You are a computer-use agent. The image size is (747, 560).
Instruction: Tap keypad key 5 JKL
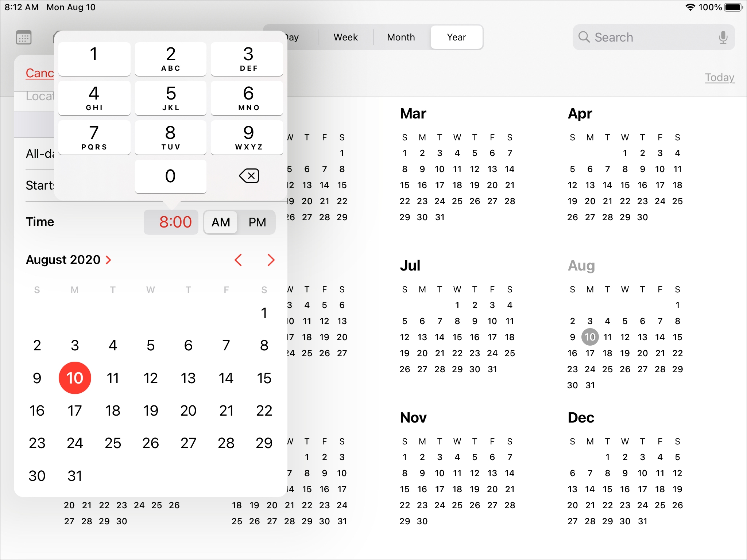point(171,98)
